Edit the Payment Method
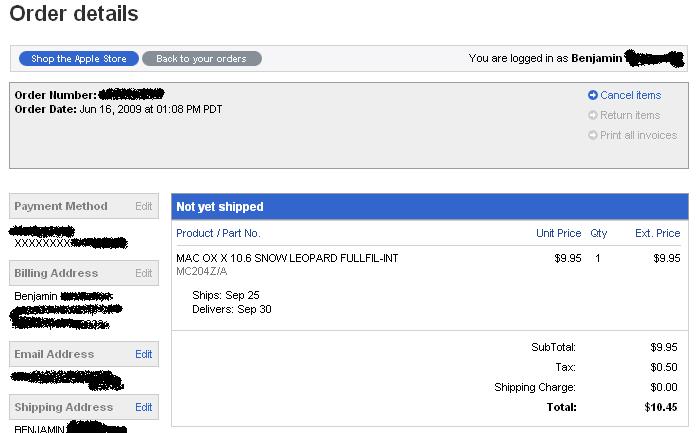 pos(144,206)
